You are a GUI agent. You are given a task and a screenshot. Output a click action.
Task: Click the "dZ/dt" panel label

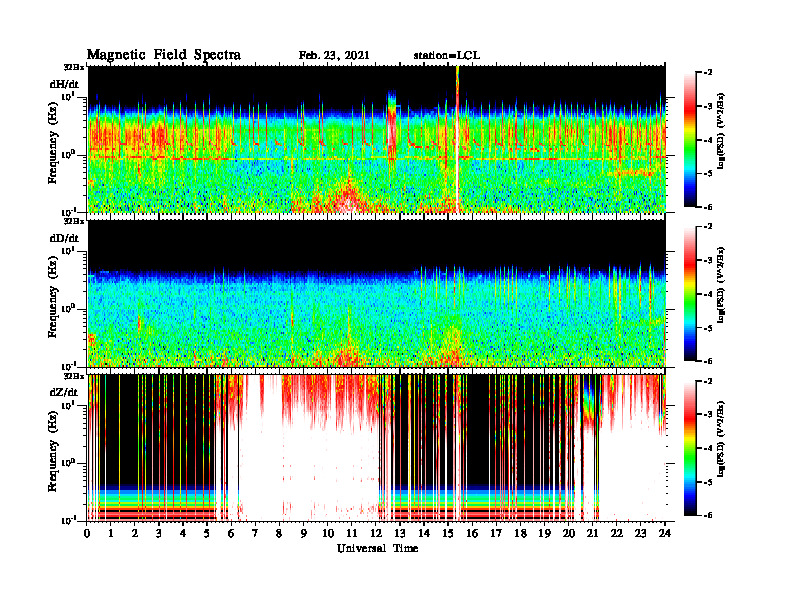[64, 392]
